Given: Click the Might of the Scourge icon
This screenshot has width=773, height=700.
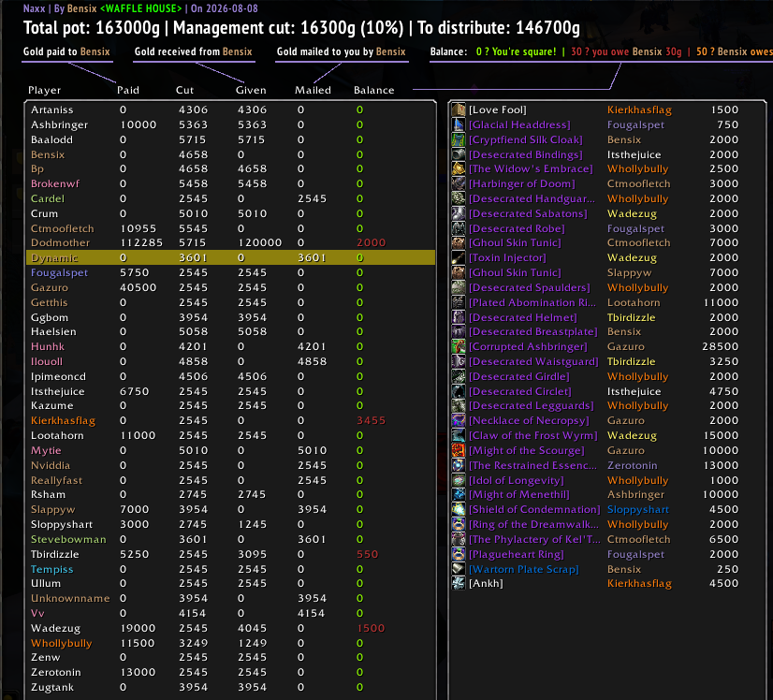Looking at the screenshot, I should [459, 450].
